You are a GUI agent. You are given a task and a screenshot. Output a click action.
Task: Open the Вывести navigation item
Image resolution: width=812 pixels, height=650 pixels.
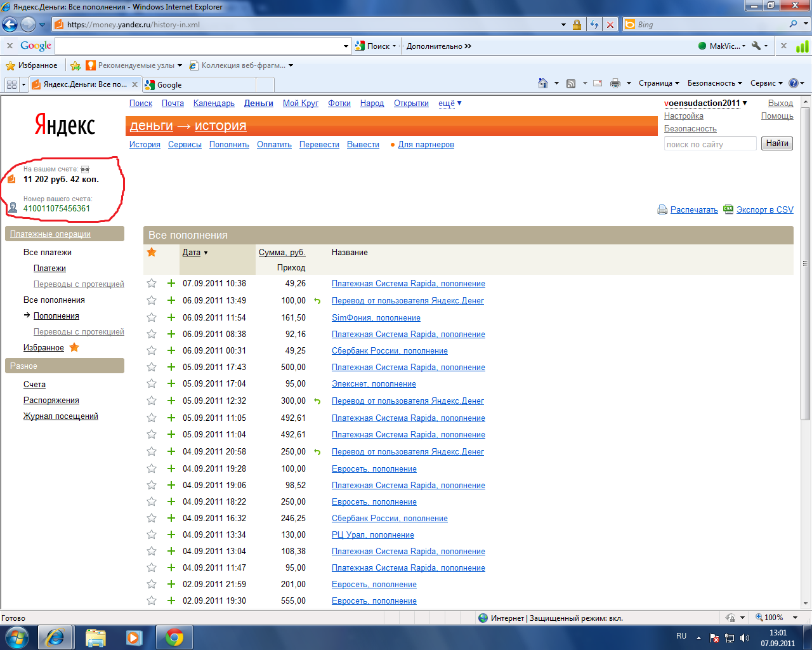point(363,145)
